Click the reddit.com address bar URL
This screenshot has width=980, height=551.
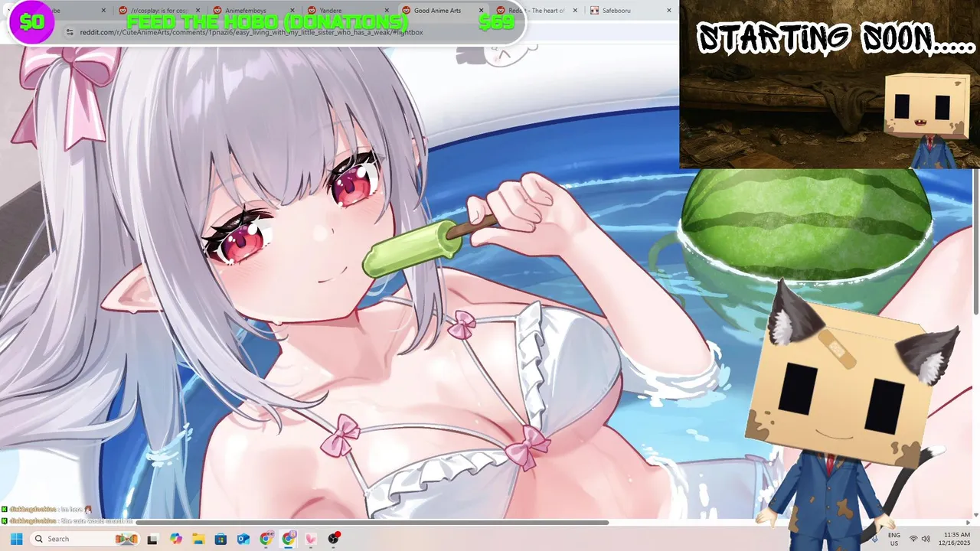pyautogui.click(x=251, y=32)
